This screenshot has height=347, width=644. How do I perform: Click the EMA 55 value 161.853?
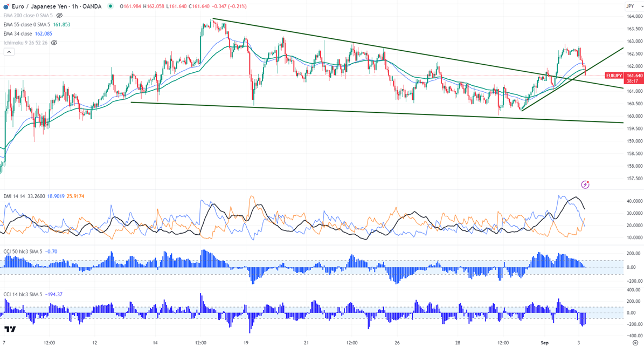coord(61,25)
